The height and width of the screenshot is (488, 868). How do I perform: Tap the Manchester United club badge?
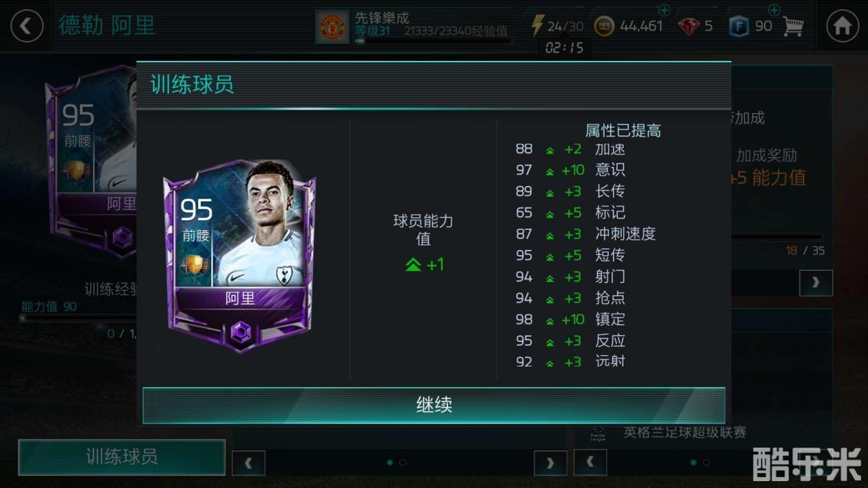click(332, 27)
